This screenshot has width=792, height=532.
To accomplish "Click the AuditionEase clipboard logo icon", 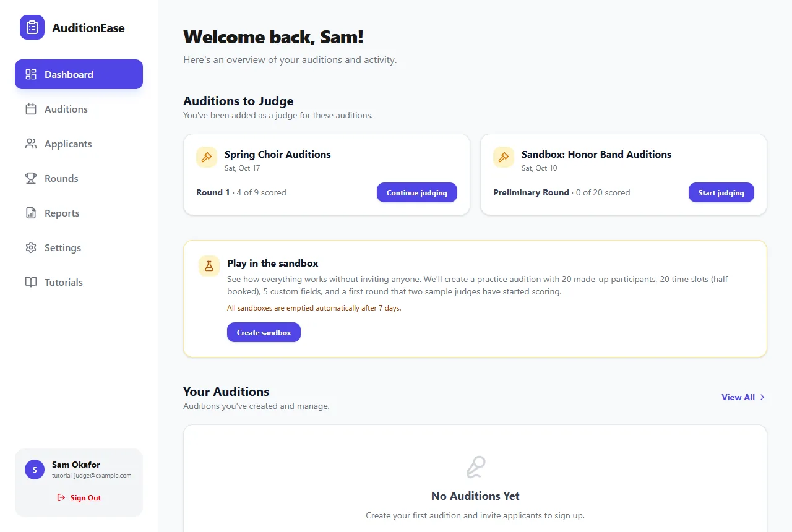I will click(x=32, y=27).
